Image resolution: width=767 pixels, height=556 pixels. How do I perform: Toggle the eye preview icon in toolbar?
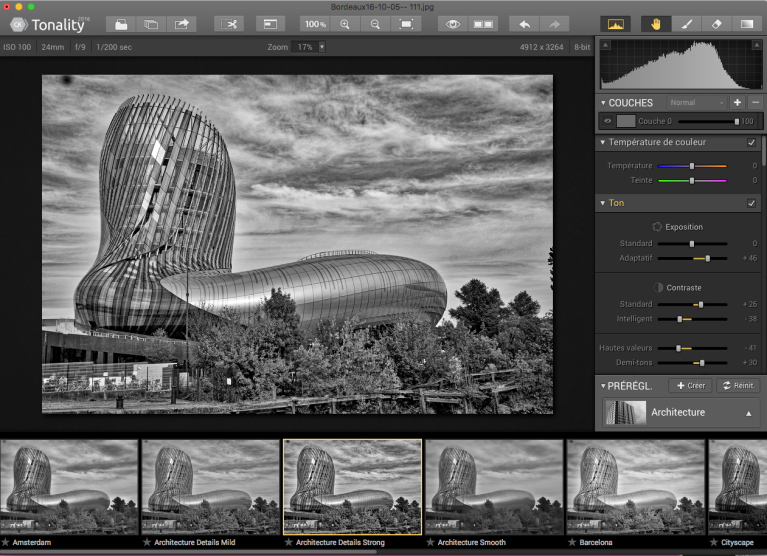453,23
